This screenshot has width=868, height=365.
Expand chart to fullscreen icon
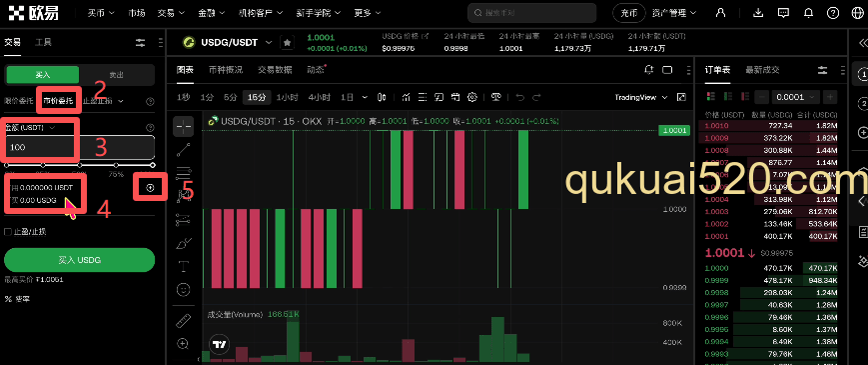tap(682, 97)
